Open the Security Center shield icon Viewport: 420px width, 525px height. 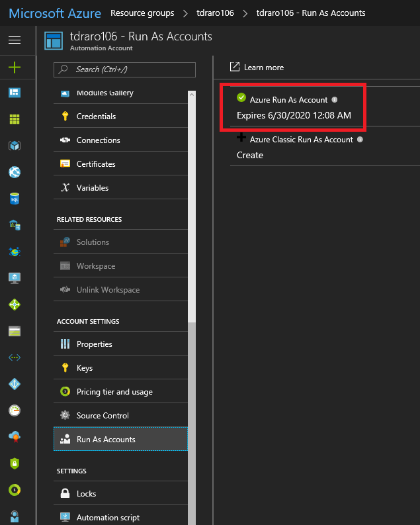tap(15, 463)
